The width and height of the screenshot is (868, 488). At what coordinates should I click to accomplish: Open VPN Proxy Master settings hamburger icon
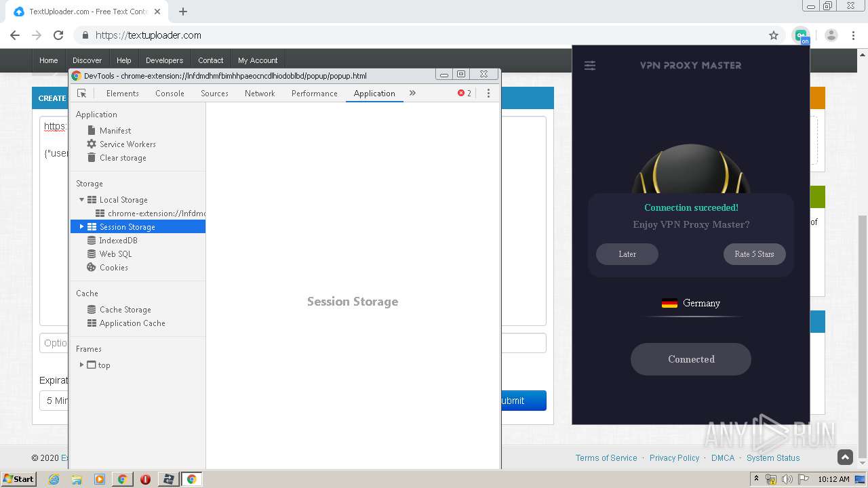tap(590, 66)
